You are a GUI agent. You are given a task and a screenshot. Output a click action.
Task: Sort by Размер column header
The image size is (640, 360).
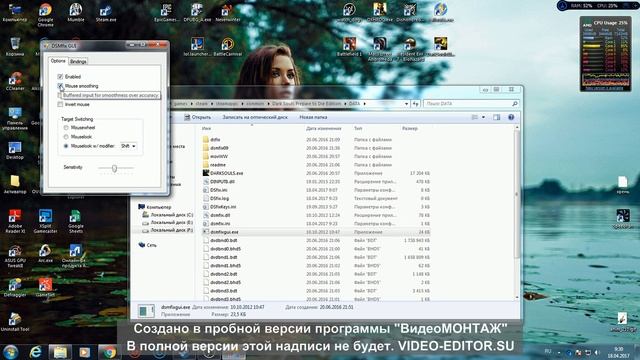point(409,129)
